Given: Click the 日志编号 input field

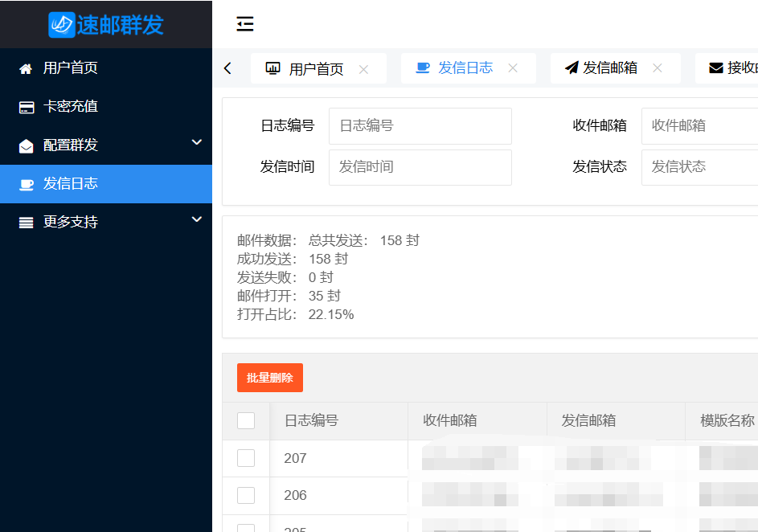Looking at the screenshot, I should pyautogui.click(x=420, y=126).
